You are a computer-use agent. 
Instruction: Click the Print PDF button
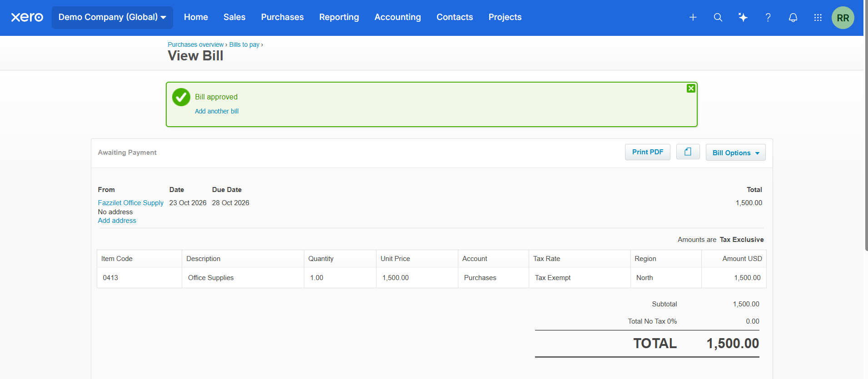tap(647, 152)
